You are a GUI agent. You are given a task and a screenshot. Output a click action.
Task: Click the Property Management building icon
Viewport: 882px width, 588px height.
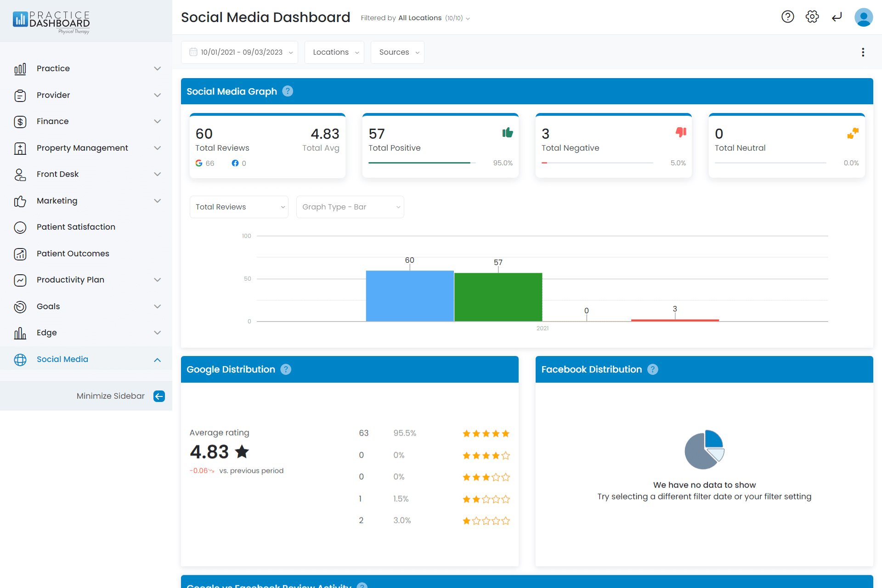(20, 148)
